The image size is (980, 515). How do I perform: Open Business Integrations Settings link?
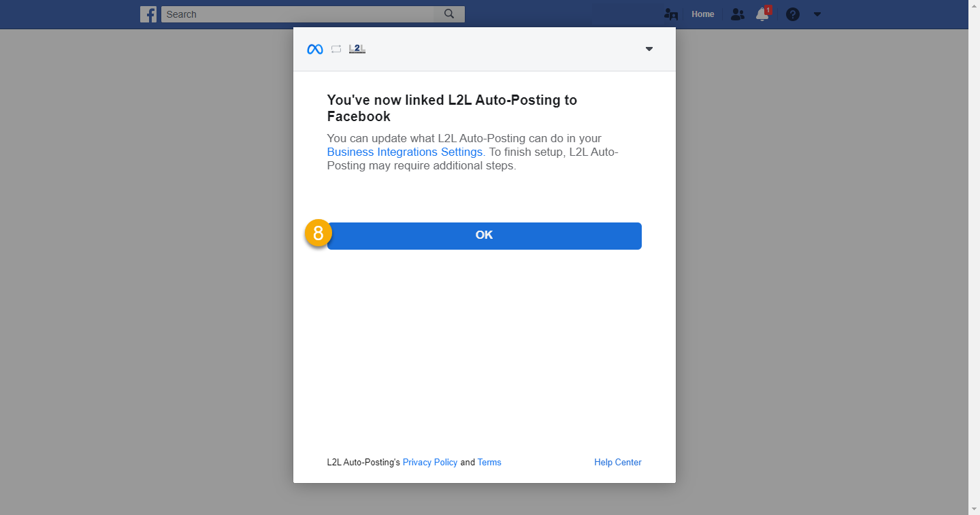[x=404, y=152]
